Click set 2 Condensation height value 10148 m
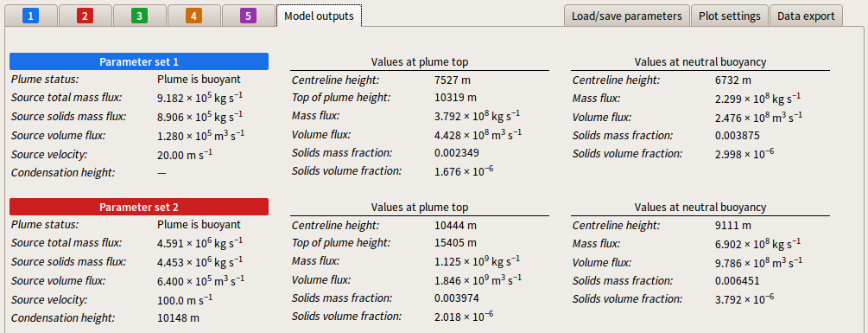Image resolution: width=868 pixels, height=333 pixels. click(x=178, y=318)
